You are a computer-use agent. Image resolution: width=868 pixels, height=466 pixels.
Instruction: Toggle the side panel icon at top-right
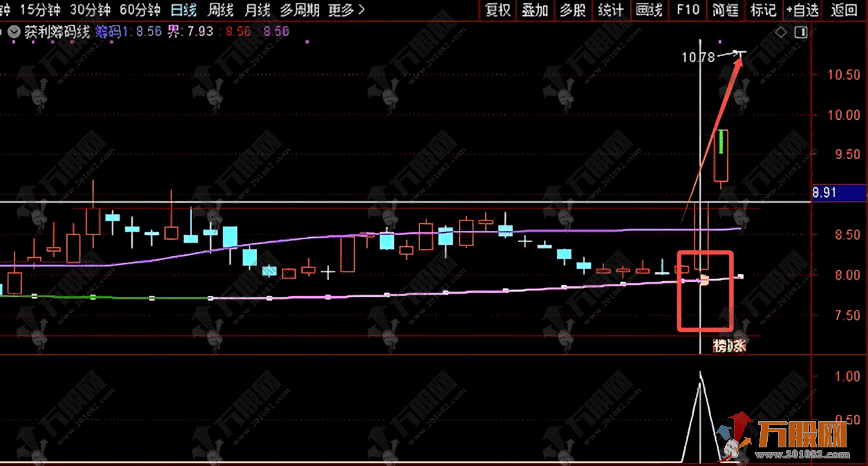(802, 32)
